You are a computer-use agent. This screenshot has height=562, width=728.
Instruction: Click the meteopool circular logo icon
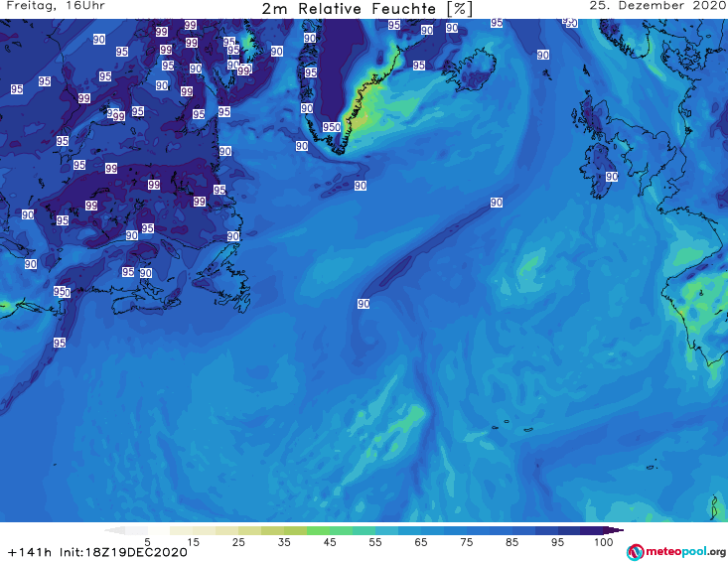click(x=636, y=552)
